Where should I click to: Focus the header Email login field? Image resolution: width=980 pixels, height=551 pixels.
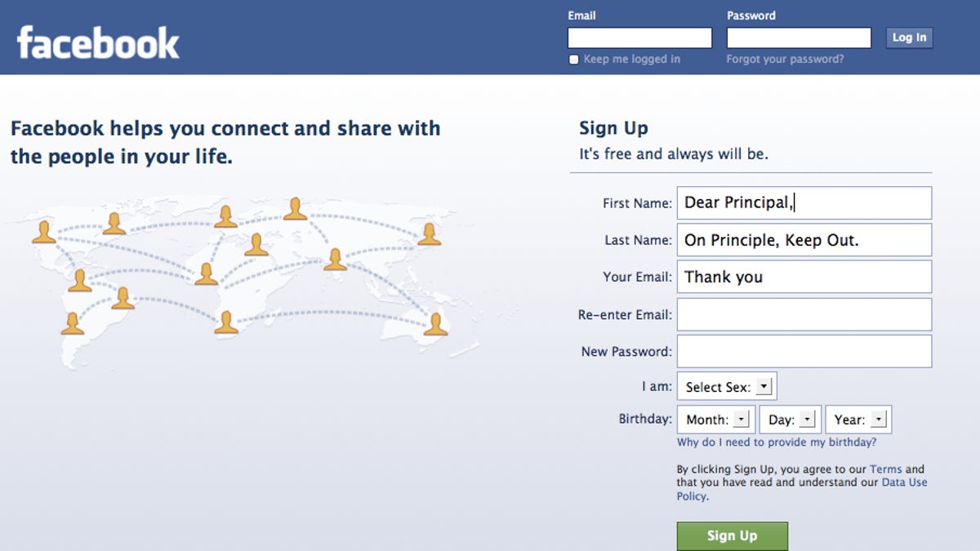(639, 38)
